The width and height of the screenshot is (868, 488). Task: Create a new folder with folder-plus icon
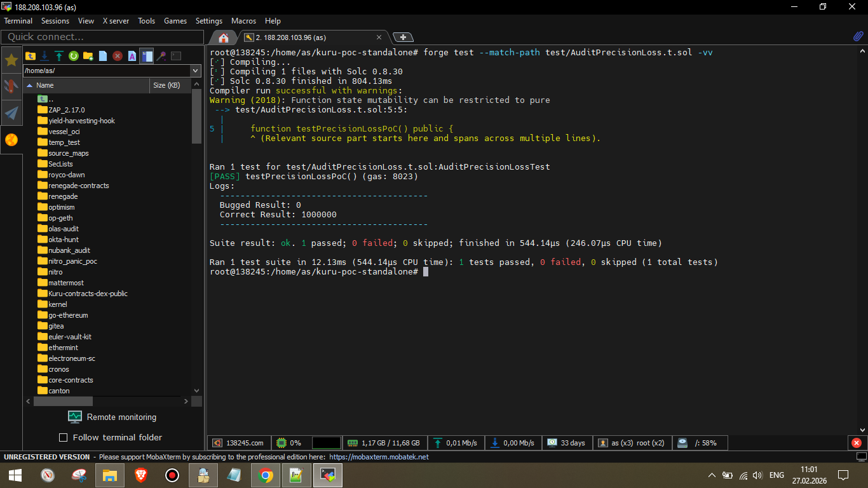[88, 56]
